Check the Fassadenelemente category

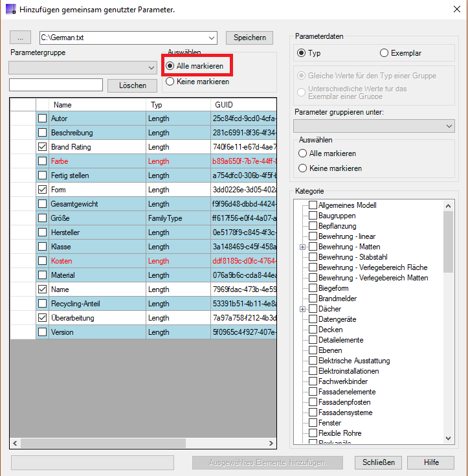coord(313,392)
